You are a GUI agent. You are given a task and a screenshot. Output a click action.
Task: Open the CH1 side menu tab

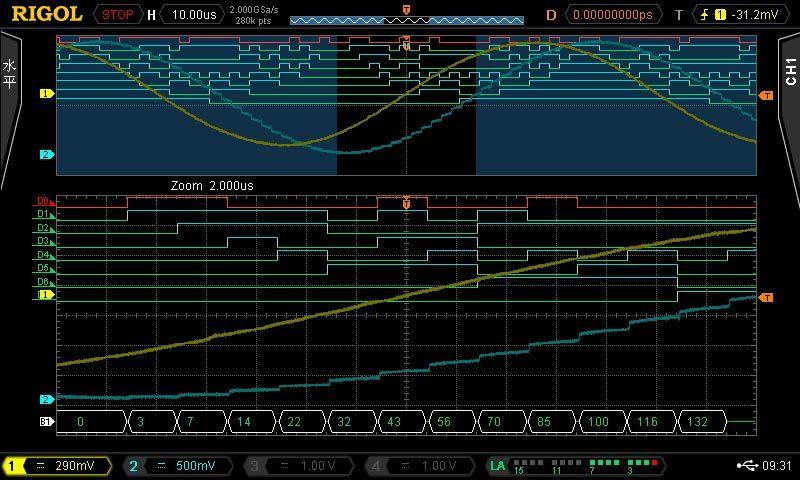coord(789,75)
